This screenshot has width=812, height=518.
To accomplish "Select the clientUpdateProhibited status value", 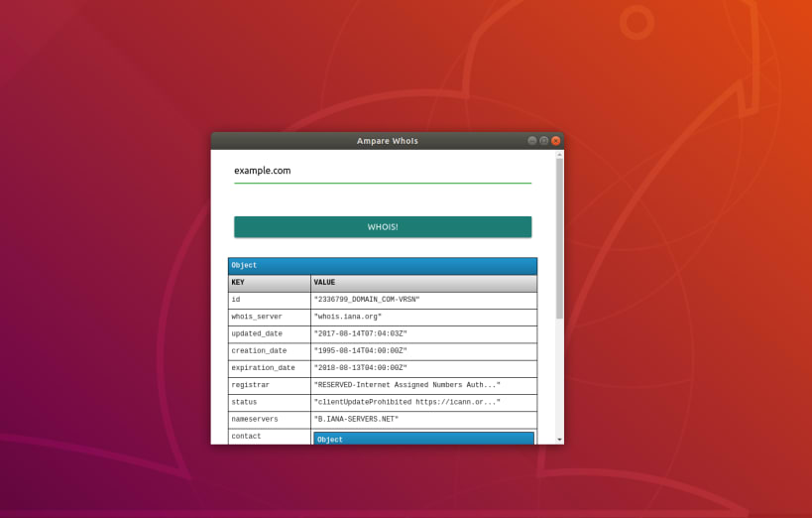I will pyautogui.click(x=423, y=402).
